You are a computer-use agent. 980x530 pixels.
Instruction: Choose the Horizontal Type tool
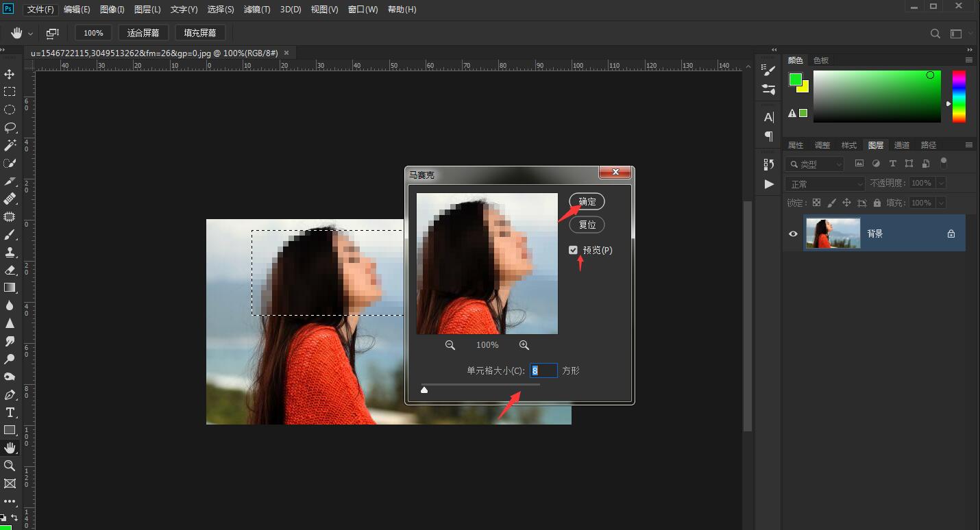[x=10, y=412]
